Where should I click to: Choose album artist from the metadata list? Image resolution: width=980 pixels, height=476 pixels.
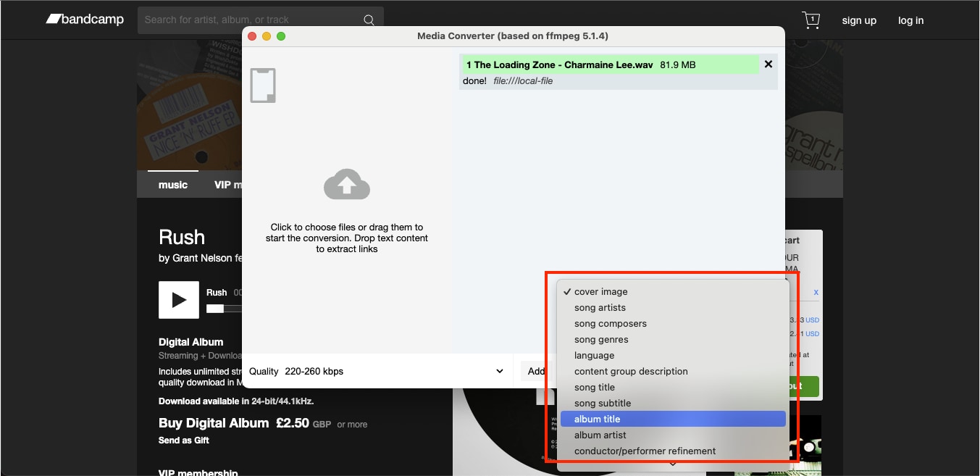pos(598,435)
